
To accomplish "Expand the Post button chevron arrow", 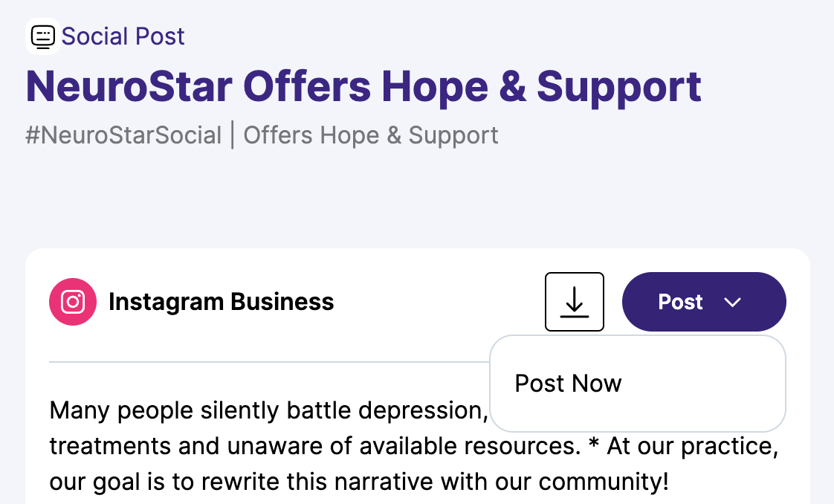I will pos(732,302).
